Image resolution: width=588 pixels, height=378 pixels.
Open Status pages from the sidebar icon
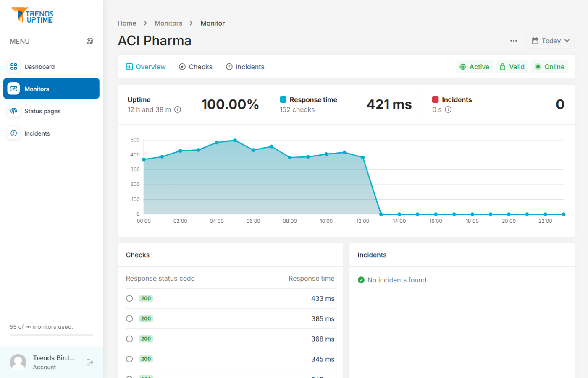[13, 111]
